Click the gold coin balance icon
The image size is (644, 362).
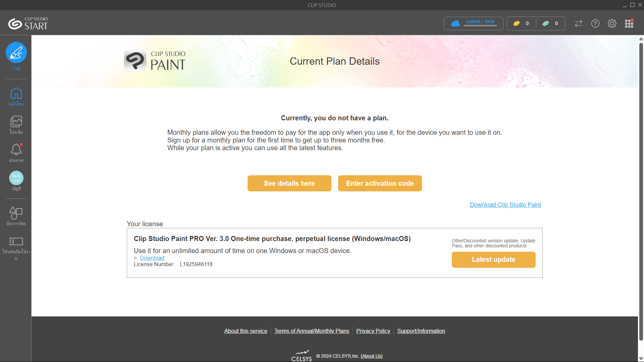tap(517, 23)
